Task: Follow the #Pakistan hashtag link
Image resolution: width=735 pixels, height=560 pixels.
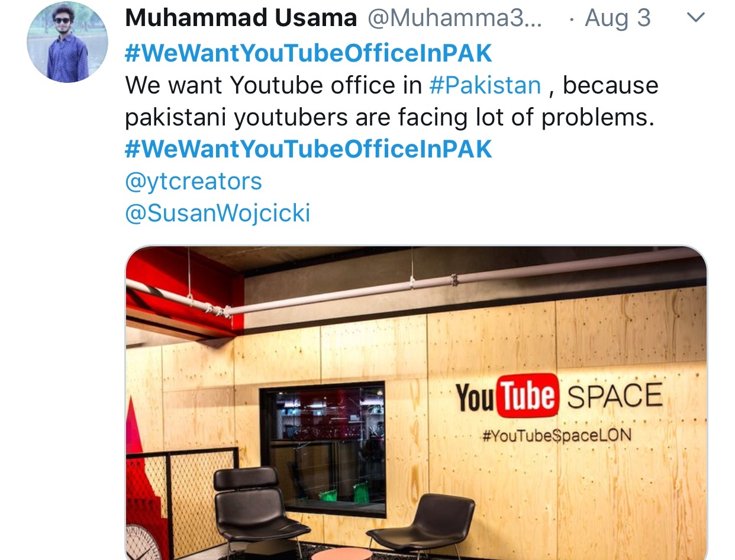Action: [485, 85]
